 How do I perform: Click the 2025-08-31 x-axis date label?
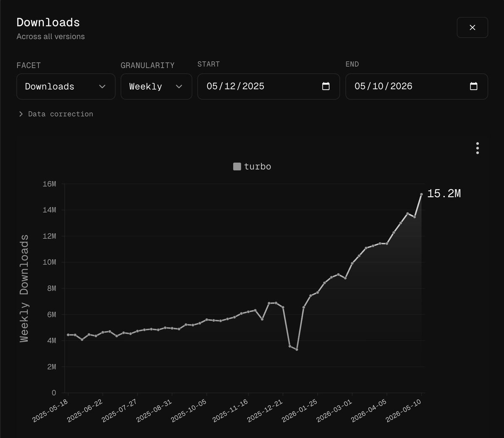(x=155, y=411)
